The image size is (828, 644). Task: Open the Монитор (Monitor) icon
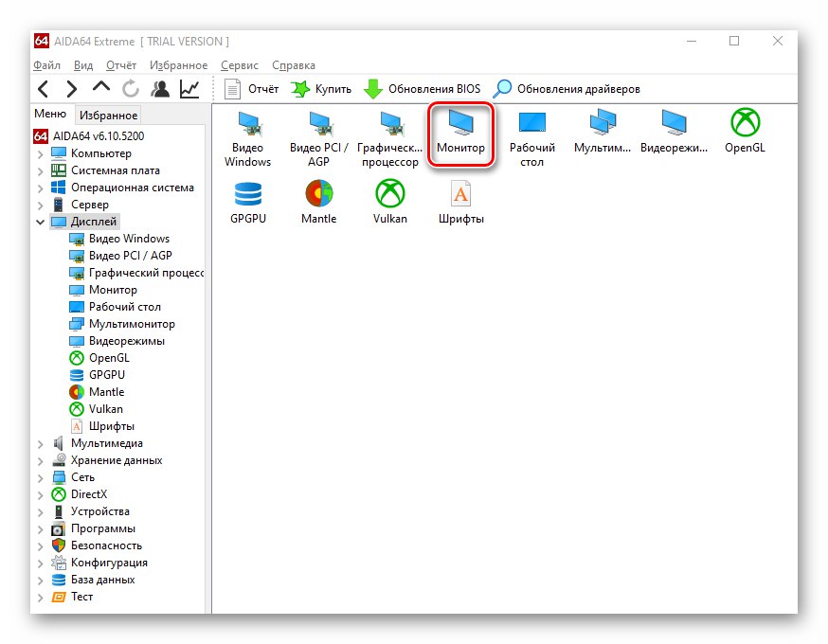pyautogui.click(x=460, y=134)
